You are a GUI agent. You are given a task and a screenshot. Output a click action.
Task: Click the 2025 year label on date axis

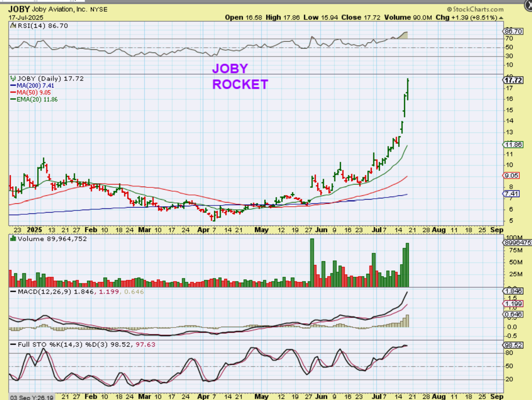[x=34, y=230]
